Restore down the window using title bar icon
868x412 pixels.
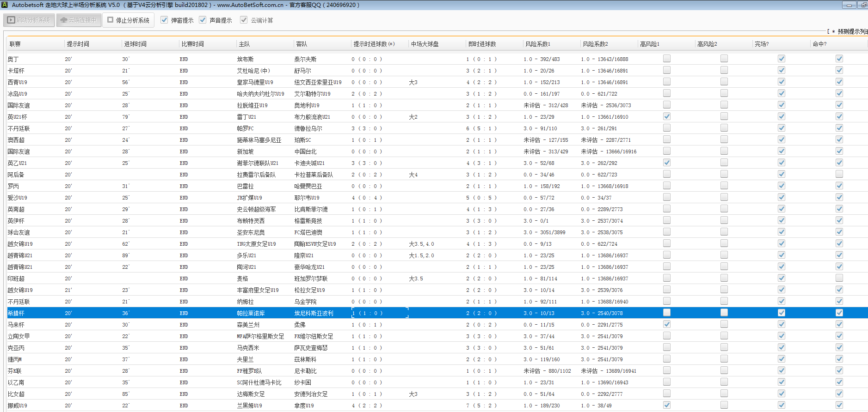pos(863,5)
